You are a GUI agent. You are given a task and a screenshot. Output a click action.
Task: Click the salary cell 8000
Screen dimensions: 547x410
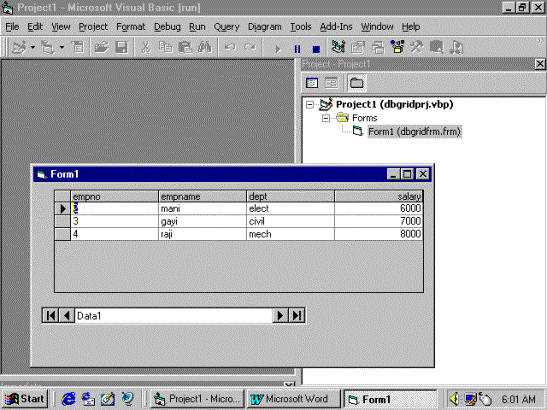point(379,234)
